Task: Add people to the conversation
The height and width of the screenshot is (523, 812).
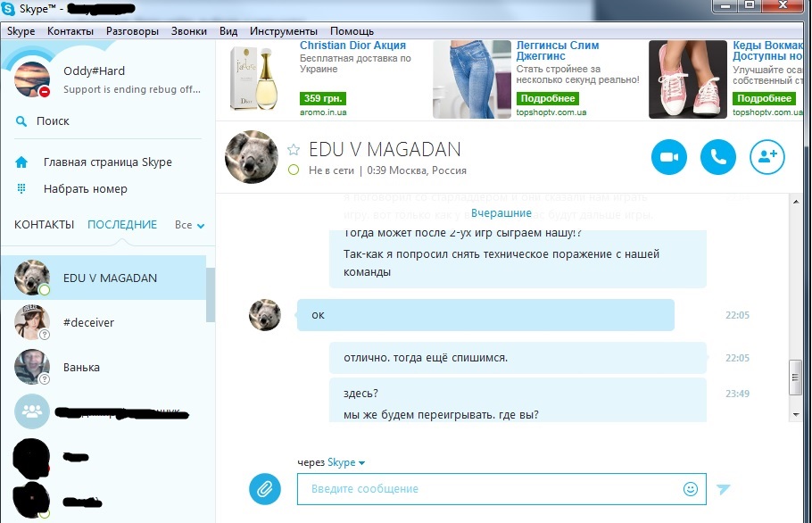Action: pyautogui.click(x=767, y=157)
